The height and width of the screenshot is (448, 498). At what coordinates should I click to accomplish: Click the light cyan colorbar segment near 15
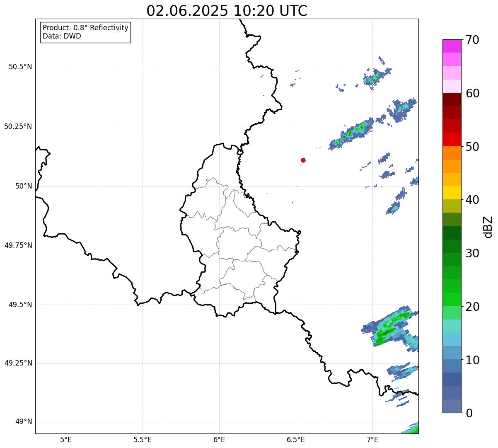pos(452,326)
